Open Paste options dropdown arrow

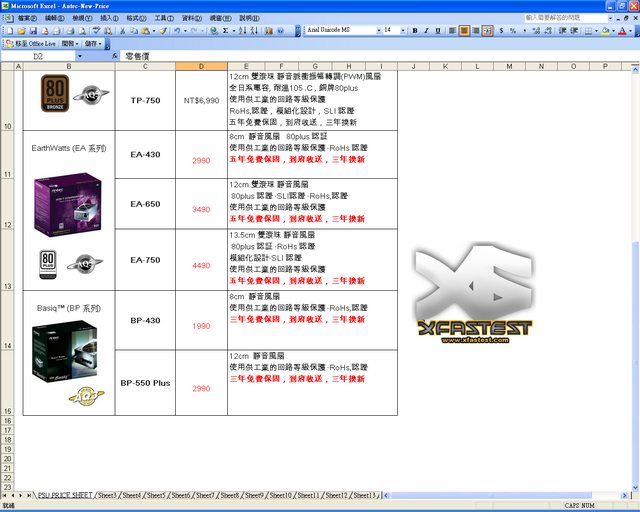[x=154, y=31]
